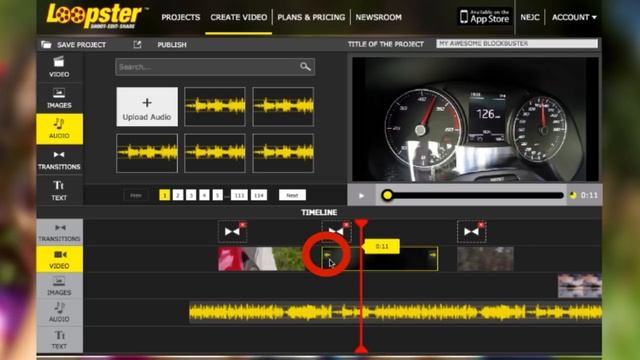Jump to page 113 of audio results

[x=239, y=195]
